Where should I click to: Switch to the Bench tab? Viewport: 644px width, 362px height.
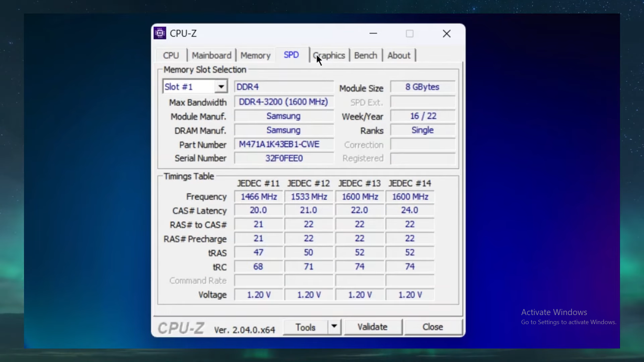pyautogui.click(x=366, y=55)
